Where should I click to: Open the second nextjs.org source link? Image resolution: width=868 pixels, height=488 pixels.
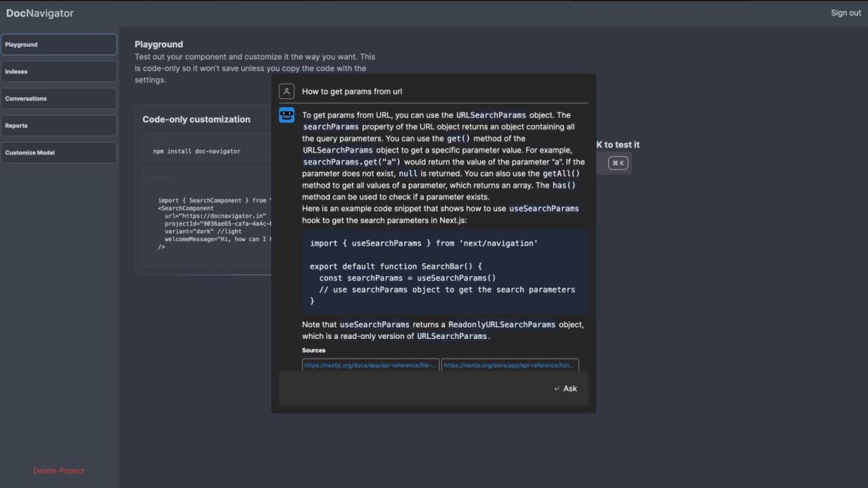click(x=510, y=365)
